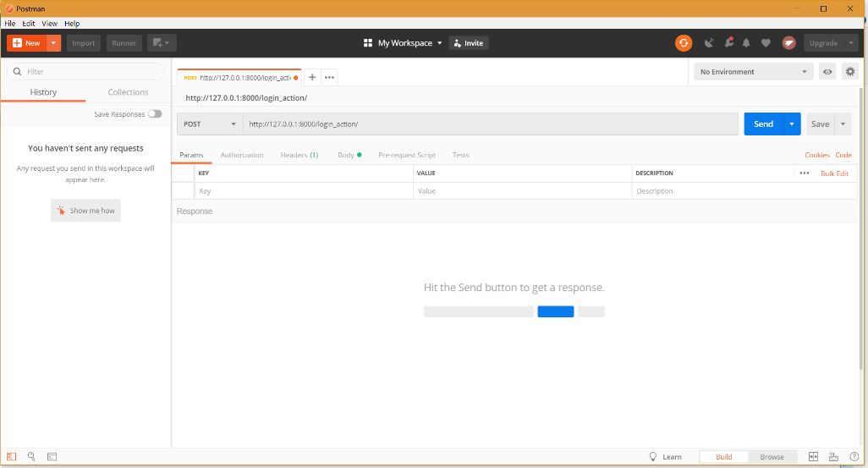Viewport: 868px width, 468px height.
Task: Click the Learn lightbulb icon
Action: [652, 456]
